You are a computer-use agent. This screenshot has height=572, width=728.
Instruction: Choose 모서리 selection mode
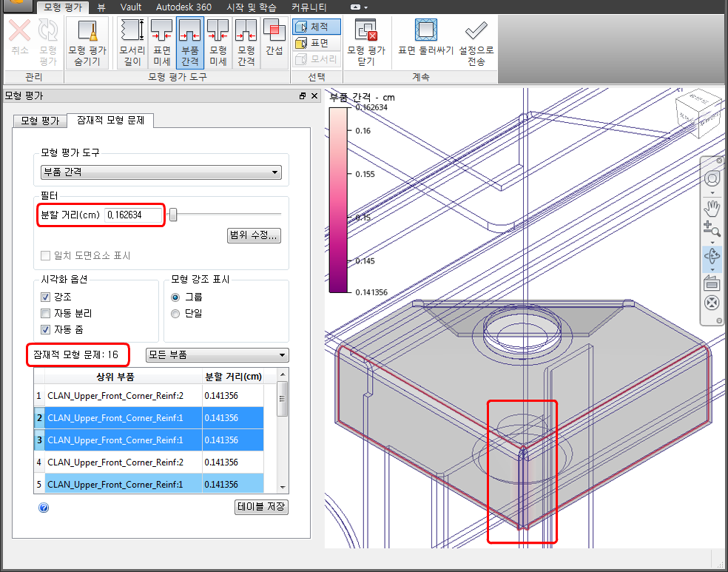(x=316, y=59)
